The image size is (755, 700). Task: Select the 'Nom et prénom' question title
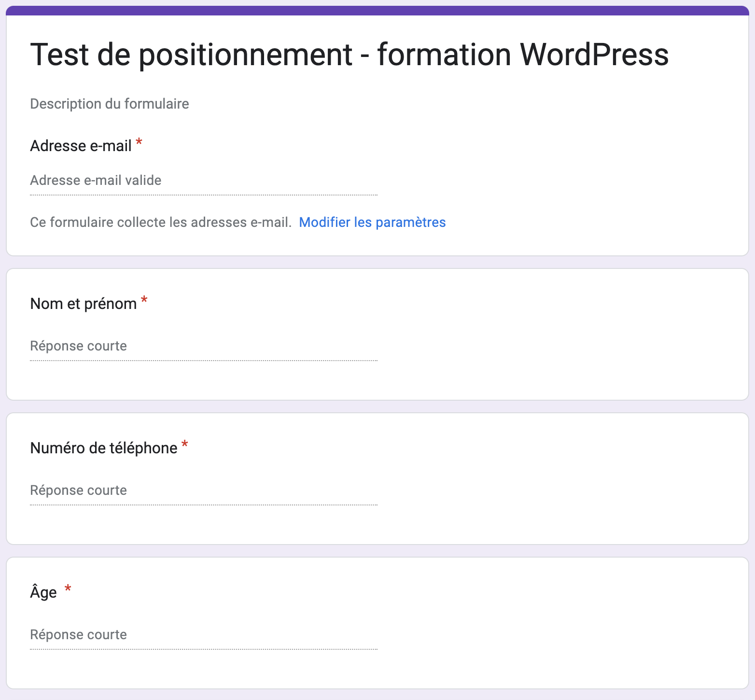click(83, 304)
